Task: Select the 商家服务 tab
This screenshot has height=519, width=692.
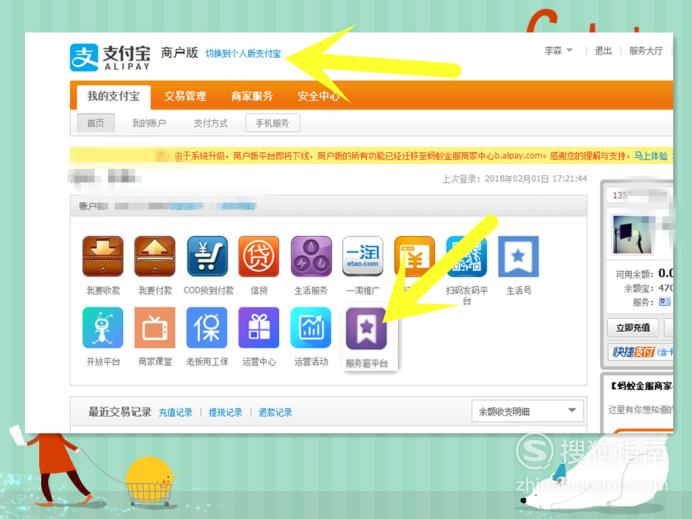Action: pos(252,96)
